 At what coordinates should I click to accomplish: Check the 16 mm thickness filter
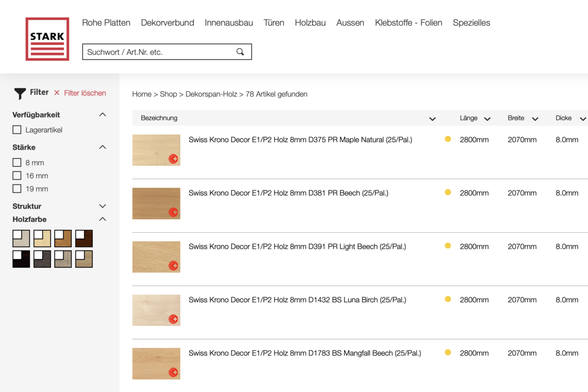17,175
